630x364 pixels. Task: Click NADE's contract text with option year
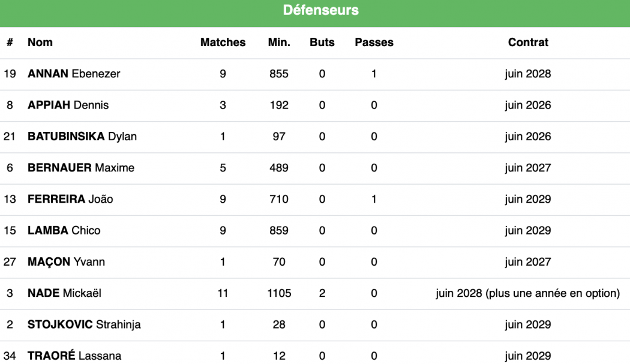click(528, 293)
